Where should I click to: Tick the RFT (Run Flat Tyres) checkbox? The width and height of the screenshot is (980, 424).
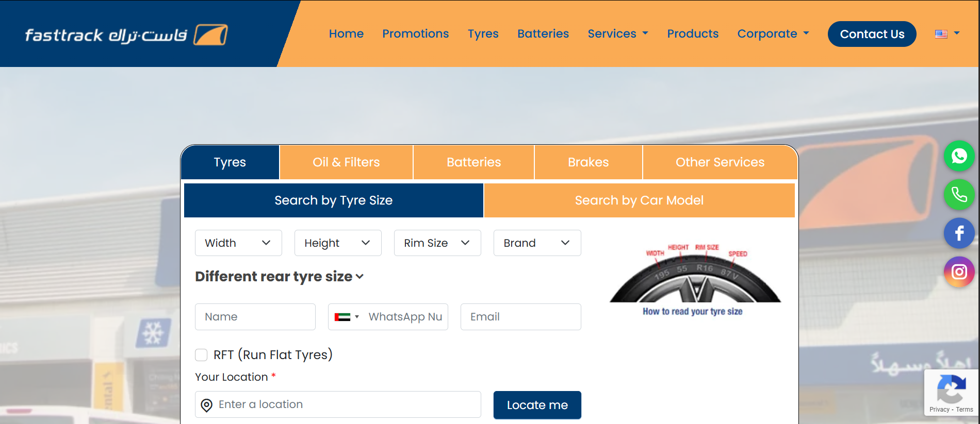tap(201, 355)
